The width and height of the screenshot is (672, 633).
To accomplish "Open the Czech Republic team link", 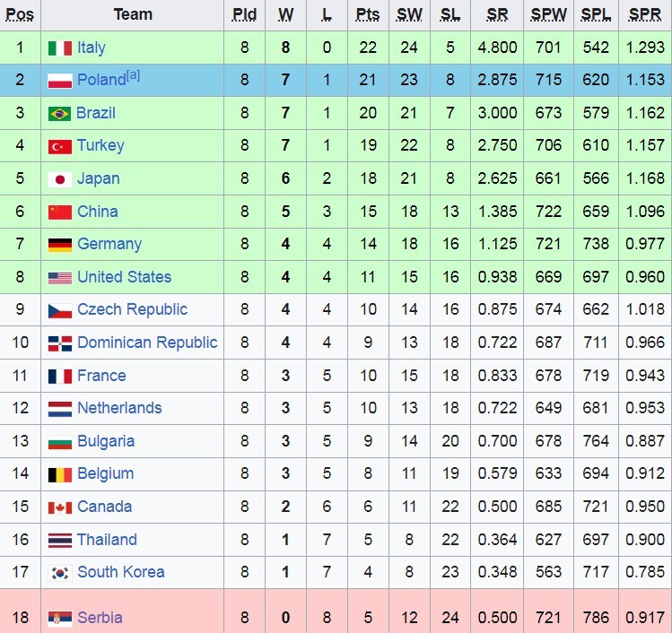I will point(132,309).
